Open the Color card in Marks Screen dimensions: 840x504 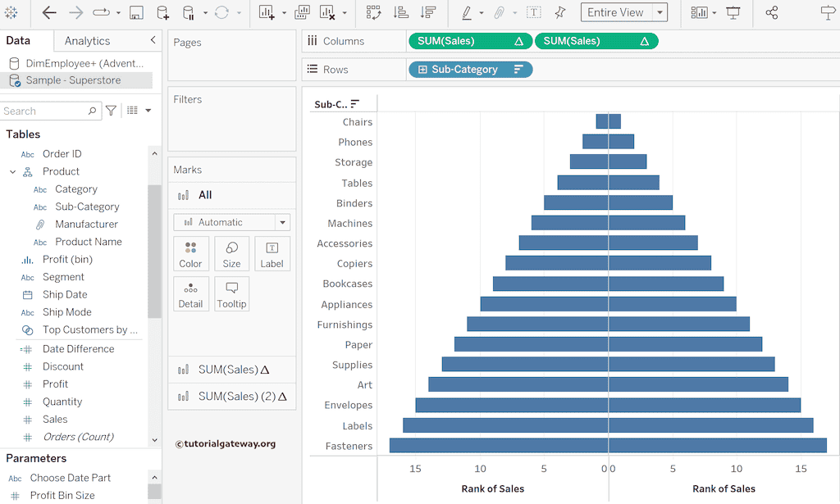coord(190,254)
